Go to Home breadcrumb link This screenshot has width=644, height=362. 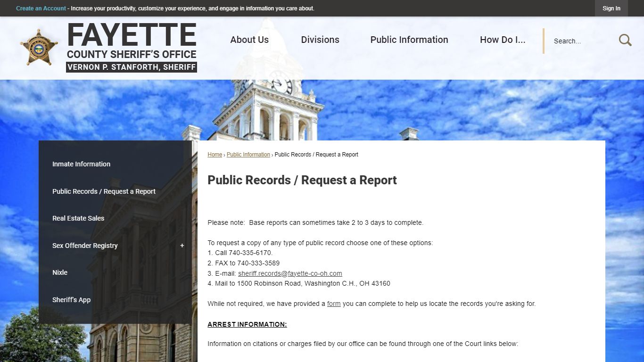(x=215, y=155)
